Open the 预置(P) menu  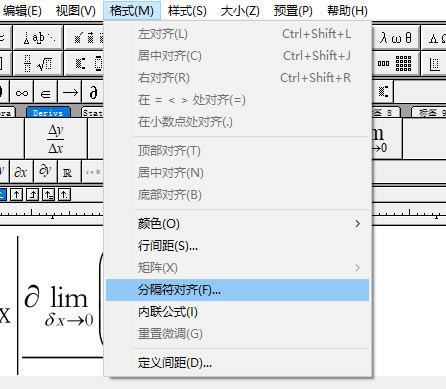(293, 11)
